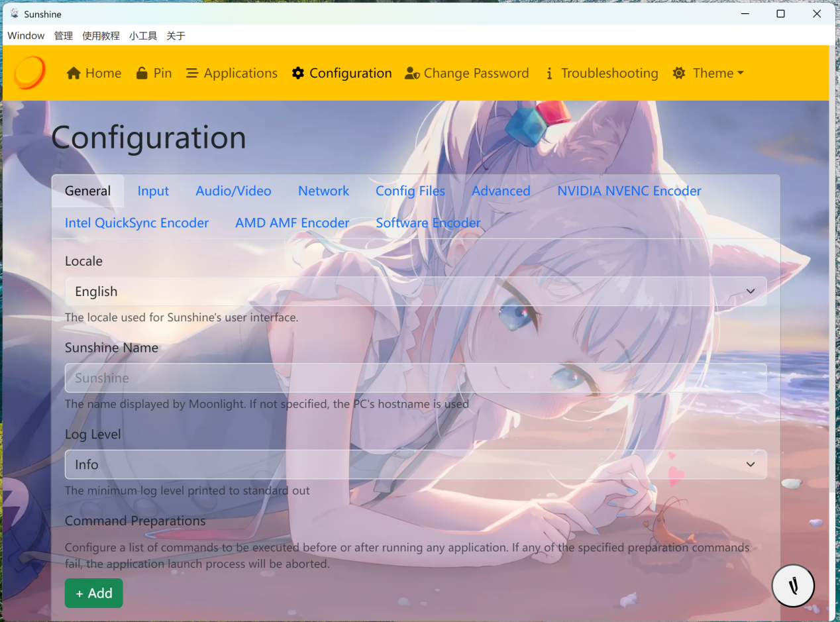840x622 pixels.
Task: Click the Sunshine app icon in title bar
Action: coord(15,14)
